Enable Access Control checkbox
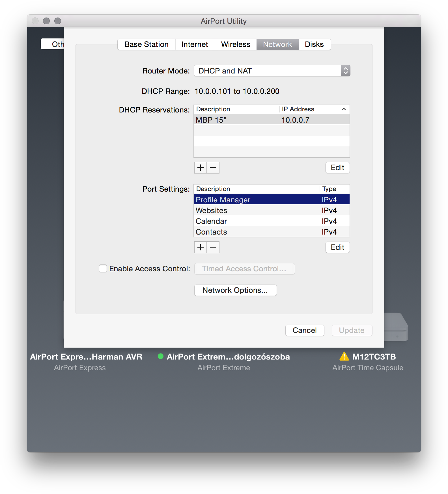The height and width of the screenshot is (494, 448). click(103, 268)
